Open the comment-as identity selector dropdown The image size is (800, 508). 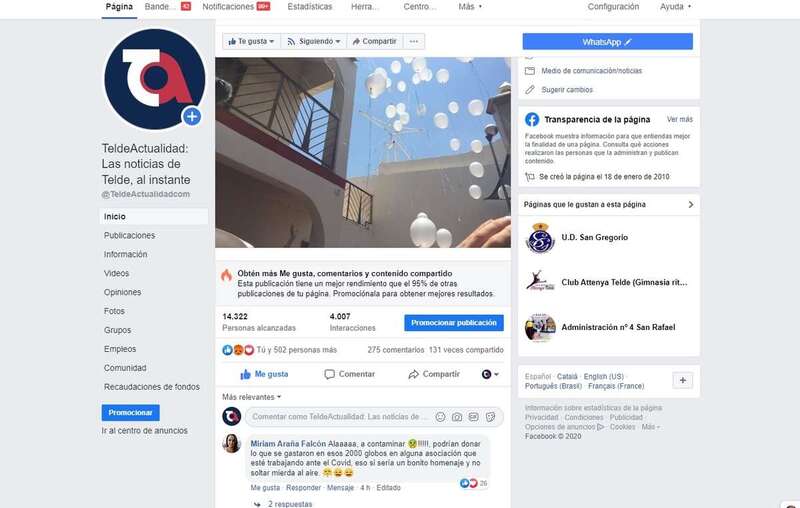490,374
